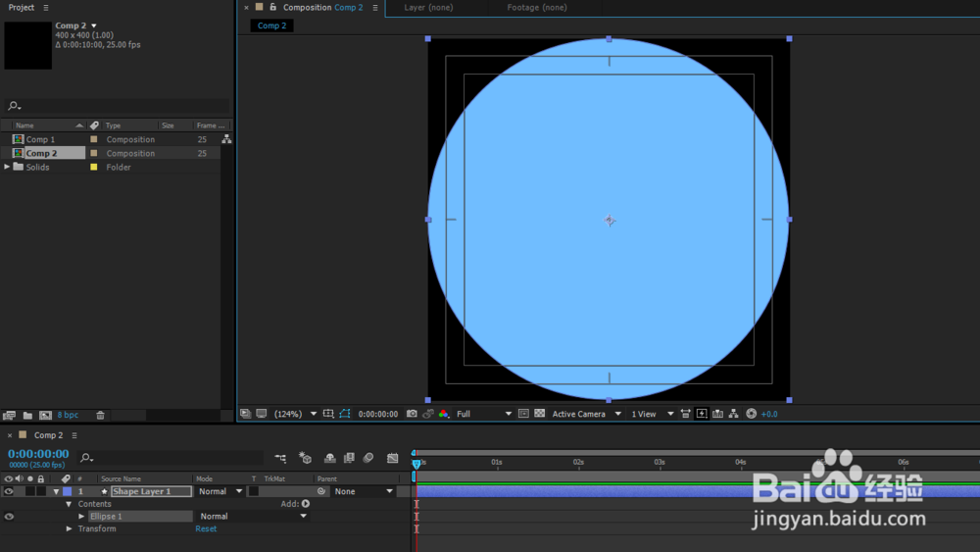Viewport: 980px width, 552px height.
Task: Click viewer current time 0:00:00:00
Action: (x=377, y=414)
